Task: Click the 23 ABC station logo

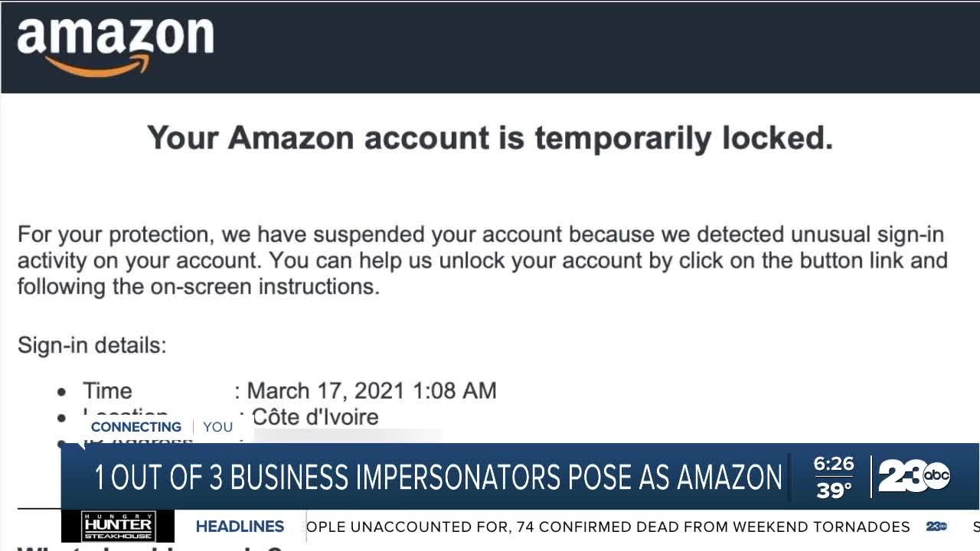Action: point(914,477)
